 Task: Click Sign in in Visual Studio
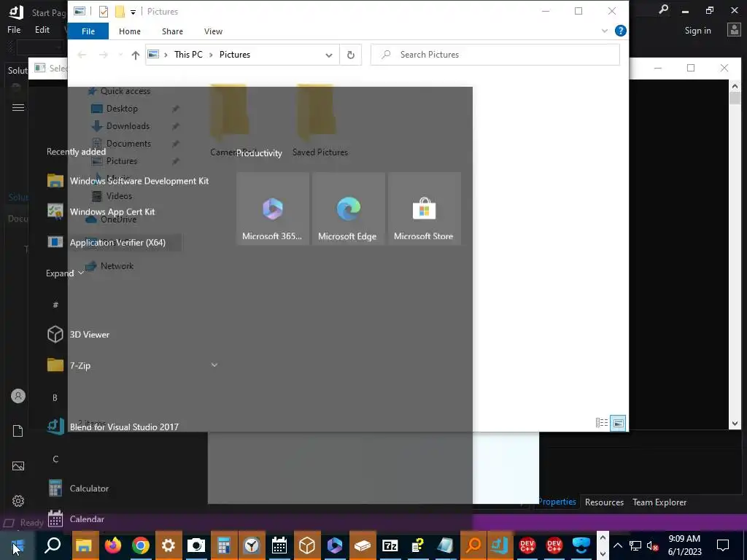(x=697, y=31)
